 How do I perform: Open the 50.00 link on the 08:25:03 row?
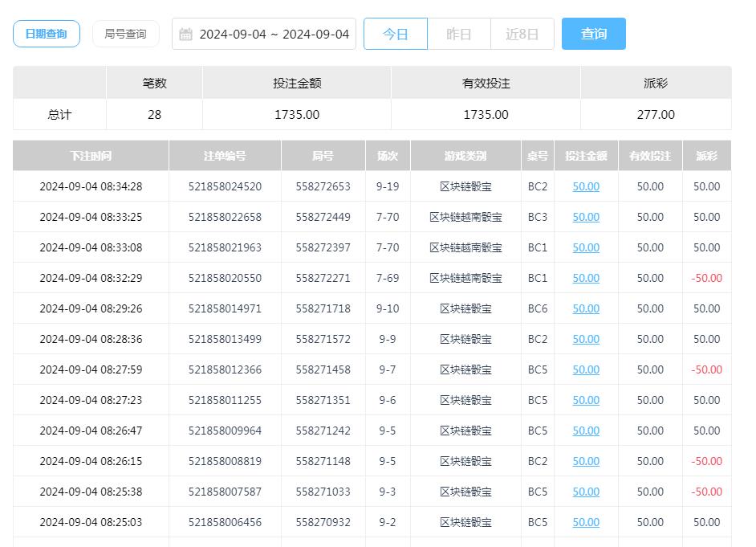tap(585, 522)
